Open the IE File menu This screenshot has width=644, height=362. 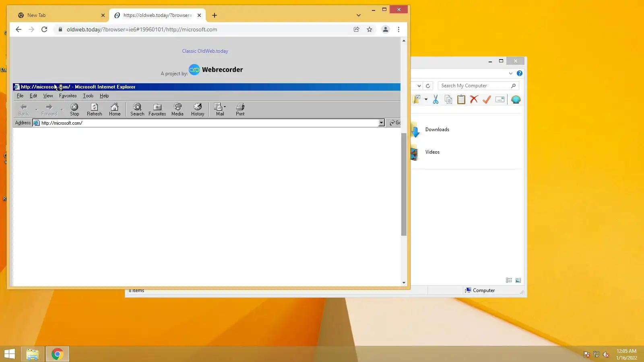point(20,96)
